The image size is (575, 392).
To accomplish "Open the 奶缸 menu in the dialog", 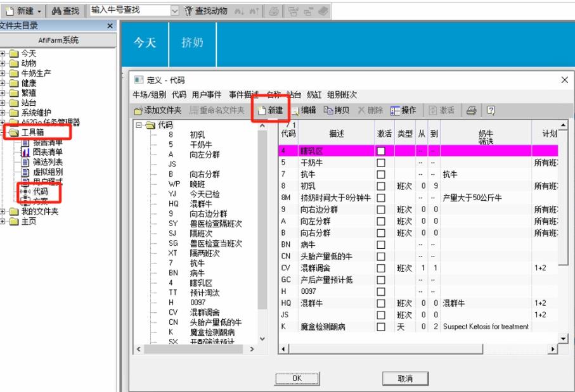I will click(x=314, y=95).
